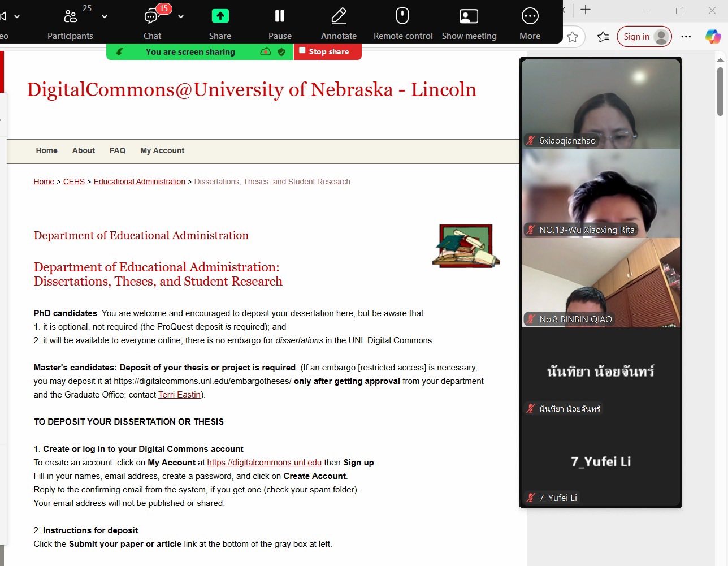Viewport: 728px width, 566px height.
Task: Go to Home in site navigation
Action: [x=46, y=150]
